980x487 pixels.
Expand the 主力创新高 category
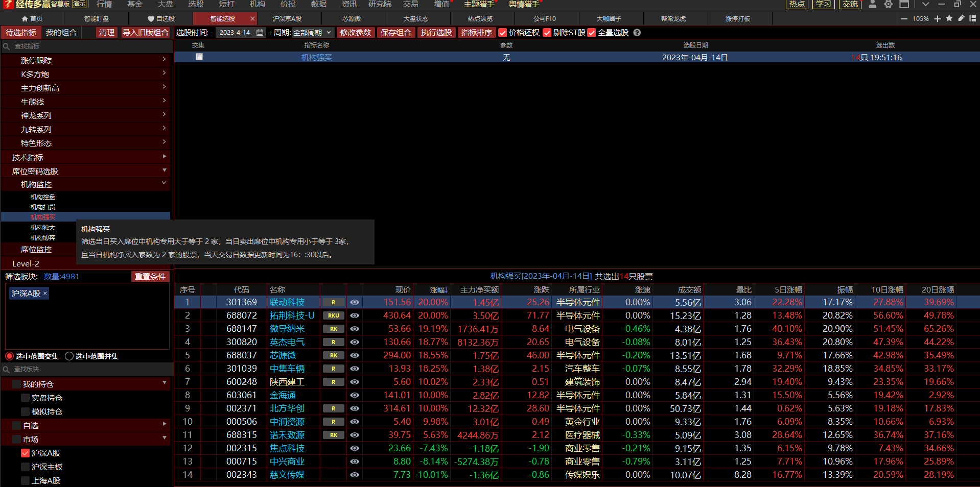point(86,88)
